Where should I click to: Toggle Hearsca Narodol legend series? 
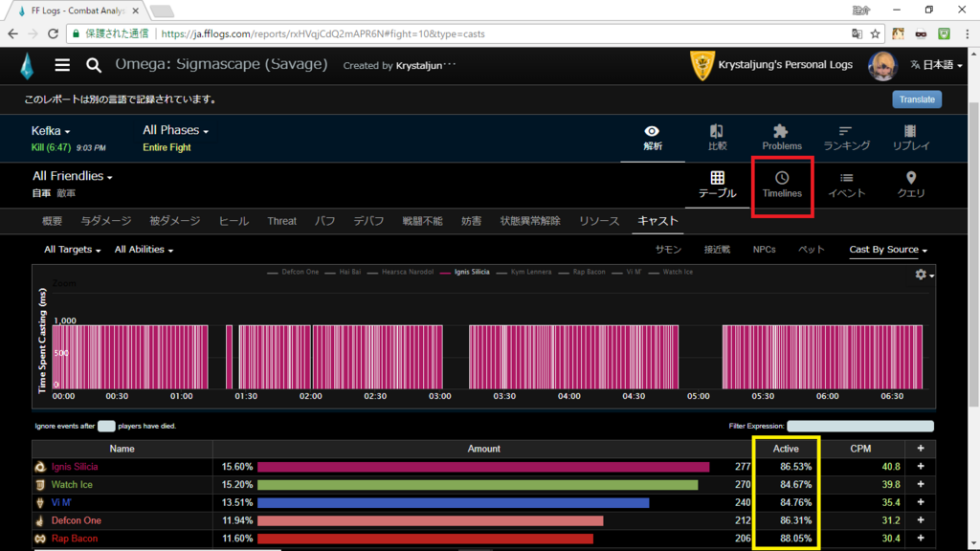point(400,272)
